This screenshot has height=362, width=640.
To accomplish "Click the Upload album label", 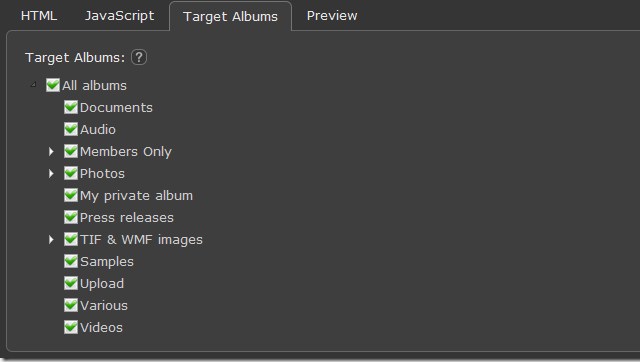I will coord(102,283).
